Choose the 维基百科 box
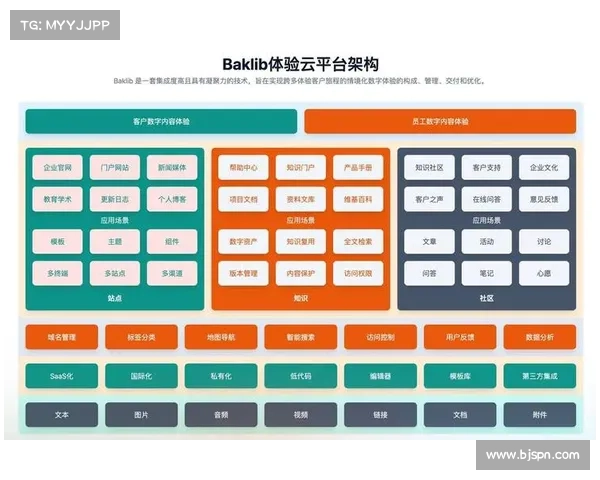Image resolution: width=600 pixels, height=480 pixels. [x=358, y=199]
